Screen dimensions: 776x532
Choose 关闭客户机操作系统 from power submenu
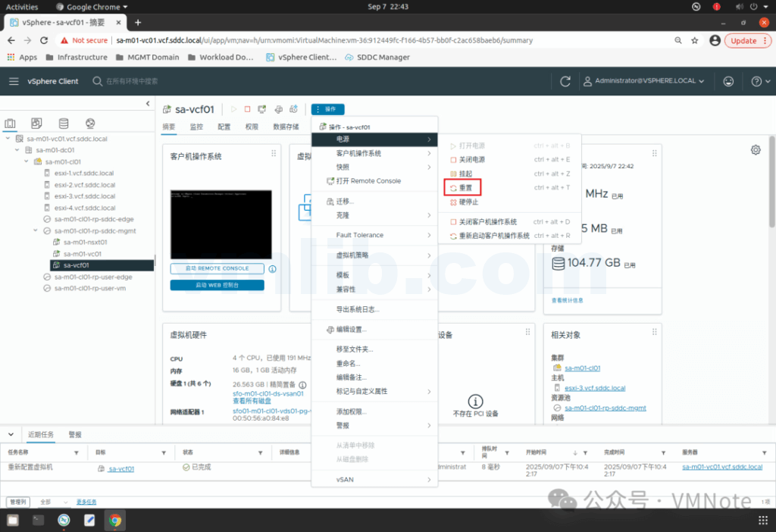[x=487, y=222]
